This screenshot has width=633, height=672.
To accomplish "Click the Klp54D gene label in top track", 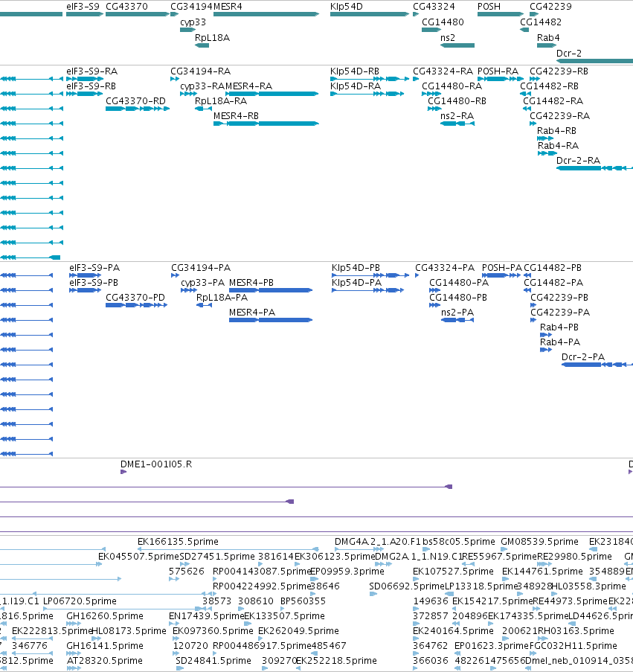I will coord(347,7).
